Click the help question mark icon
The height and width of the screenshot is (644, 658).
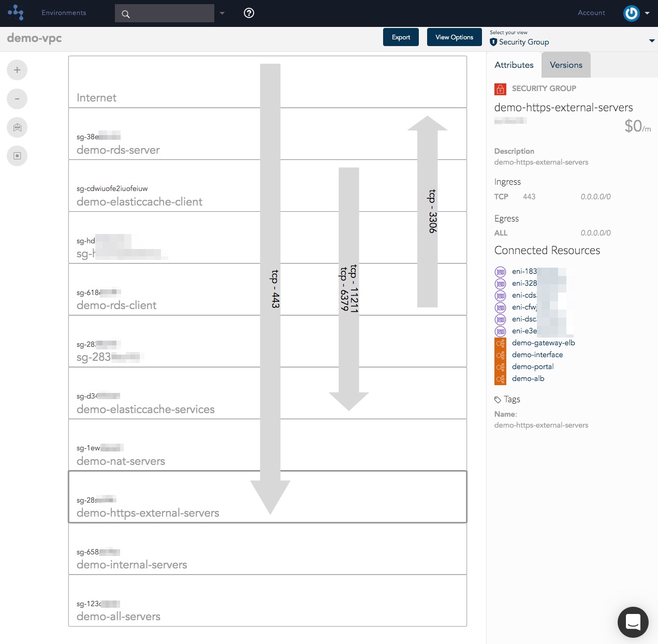(249, 13)
